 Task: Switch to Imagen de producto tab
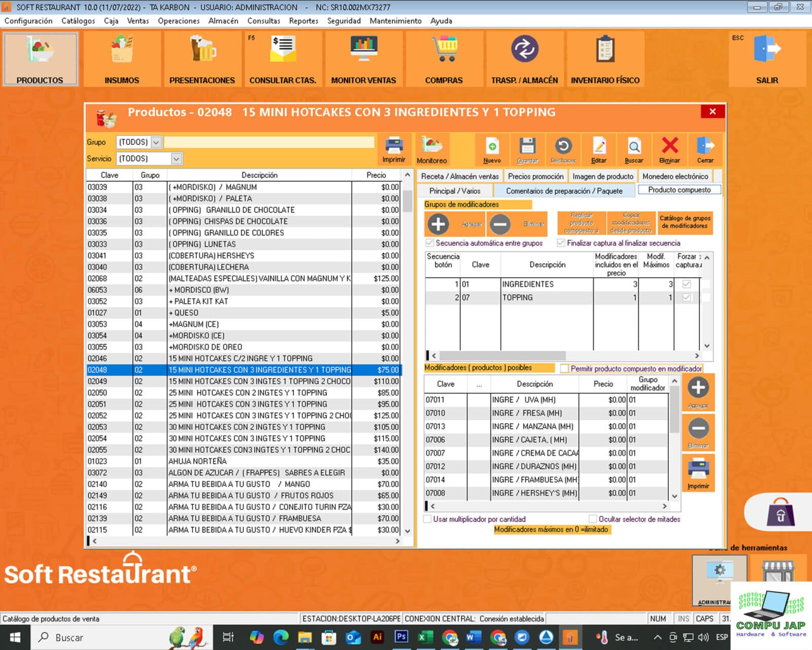(x=603, y=176)
